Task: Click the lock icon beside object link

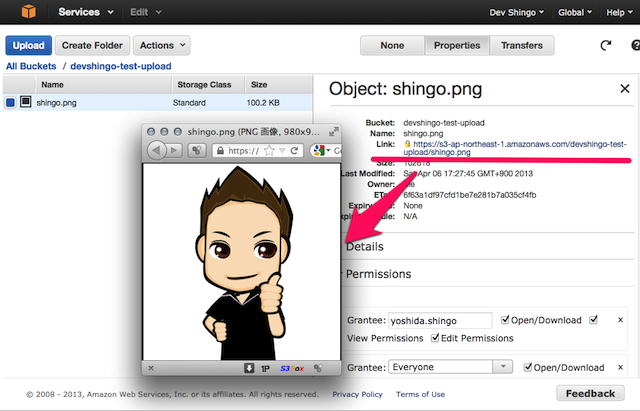Action: 407,144
